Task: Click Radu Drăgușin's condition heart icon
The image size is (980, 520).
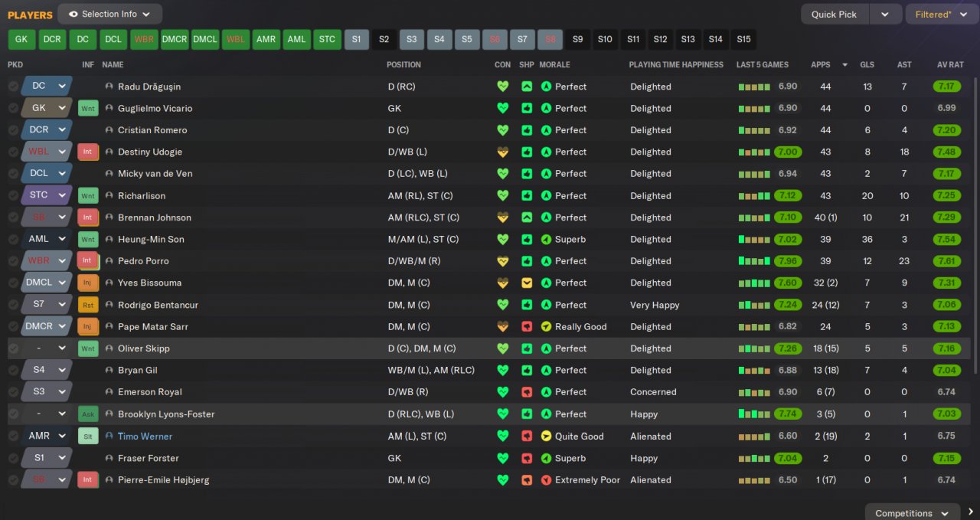Action: coord(502,87)
